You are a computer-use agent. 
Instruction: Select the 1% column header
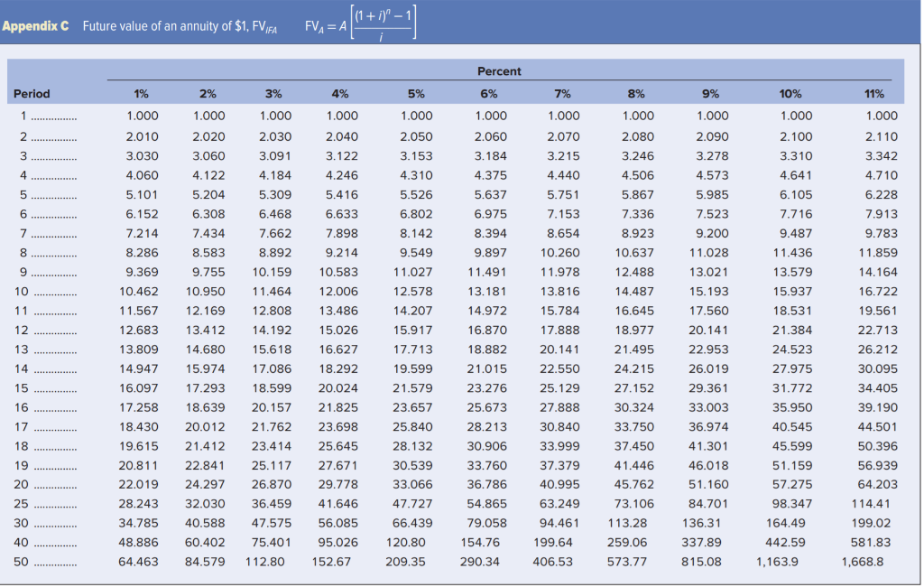[x=141, y=94]
